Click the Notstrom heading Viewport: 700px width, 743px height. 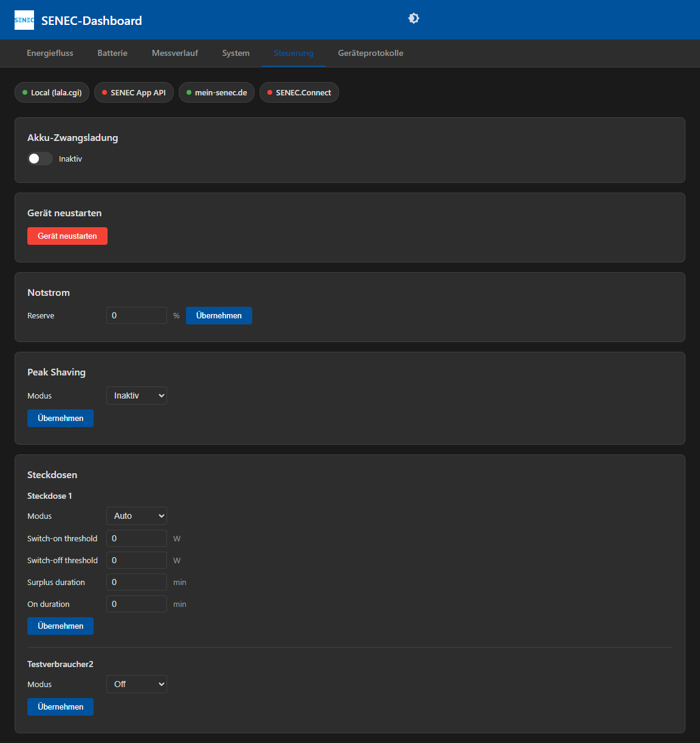pos(49,293)
